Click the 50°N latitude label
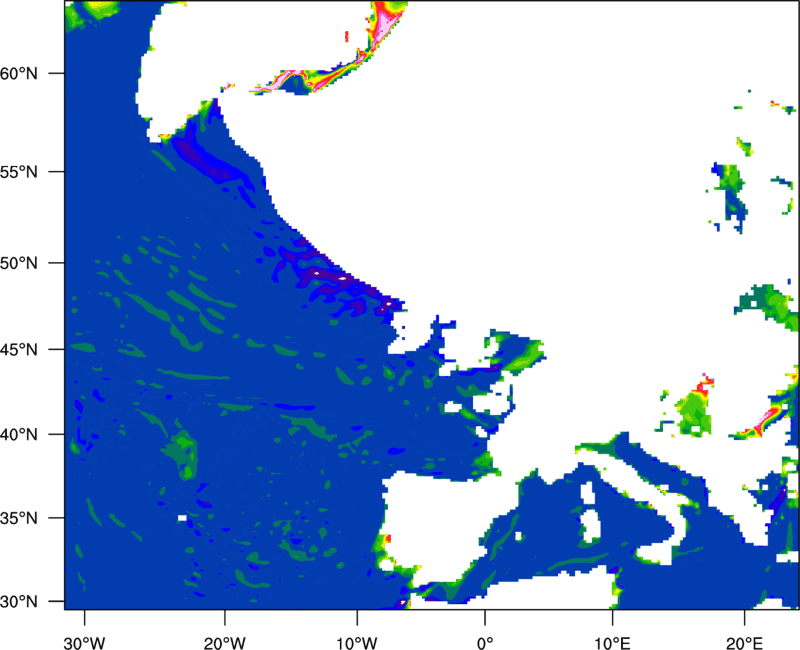Screen dimensions: 800x650 19,263
